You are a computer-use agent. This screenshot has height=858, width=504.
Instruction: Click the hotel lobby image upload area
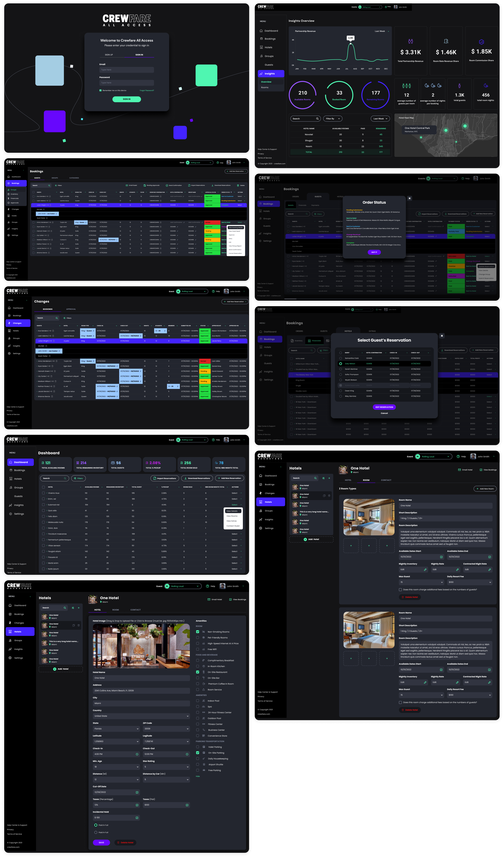pos(141,646)
